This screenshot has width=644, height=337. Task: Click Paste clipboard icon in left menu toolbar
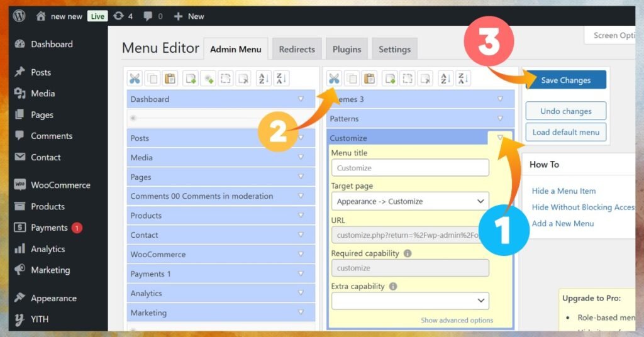[170, 79]
